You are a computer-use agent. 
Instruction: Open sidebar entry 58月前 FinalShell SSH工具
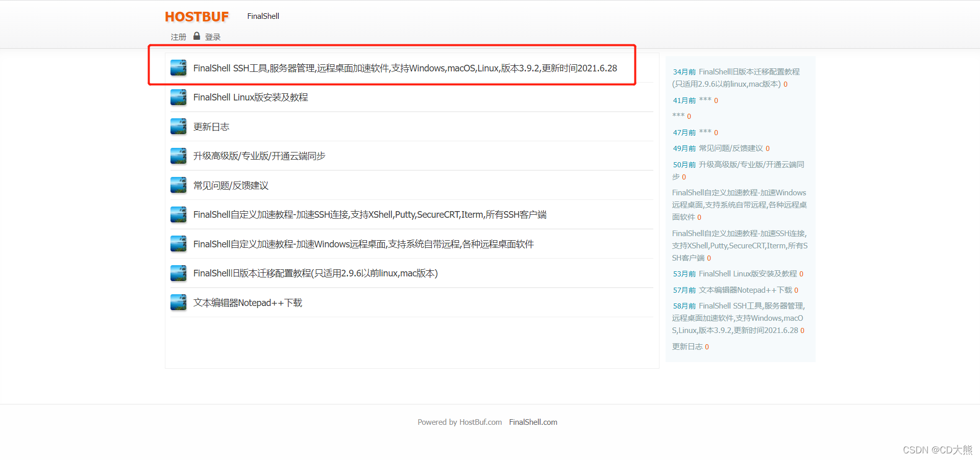point(739,318)
